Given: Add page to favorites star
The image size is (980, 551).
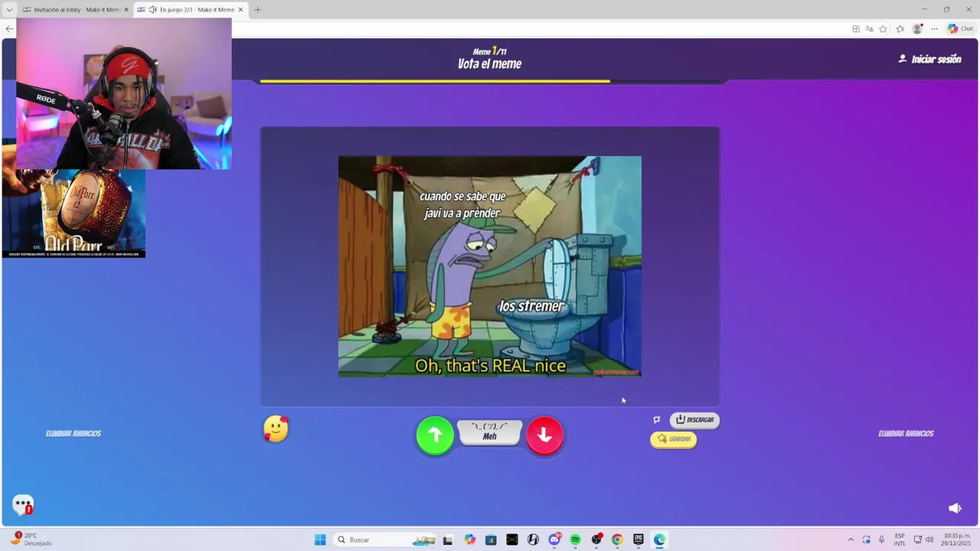Looking at the screenshot, I should pos(883,29).
